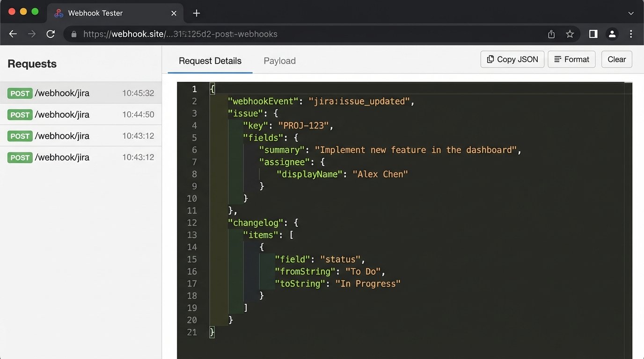This screenshot has width=644, height=359.
Task: Select the POST /webhook/jira request from 10:44:50
Action: (81, 114)
